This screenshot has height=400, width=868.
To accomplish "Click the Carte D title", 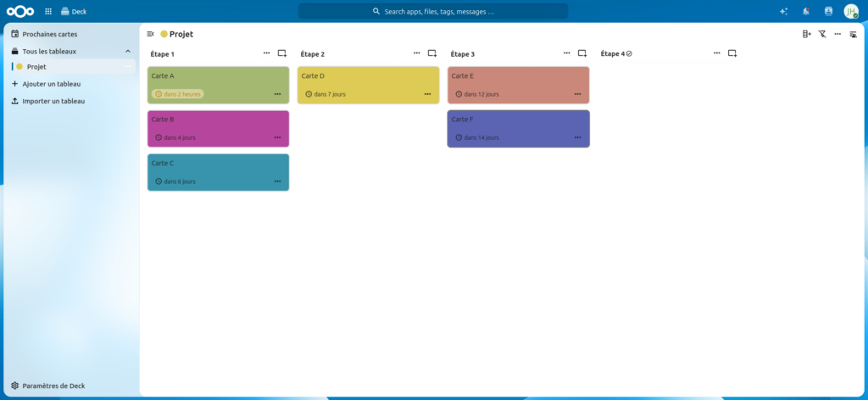I will tap(313, 75).
